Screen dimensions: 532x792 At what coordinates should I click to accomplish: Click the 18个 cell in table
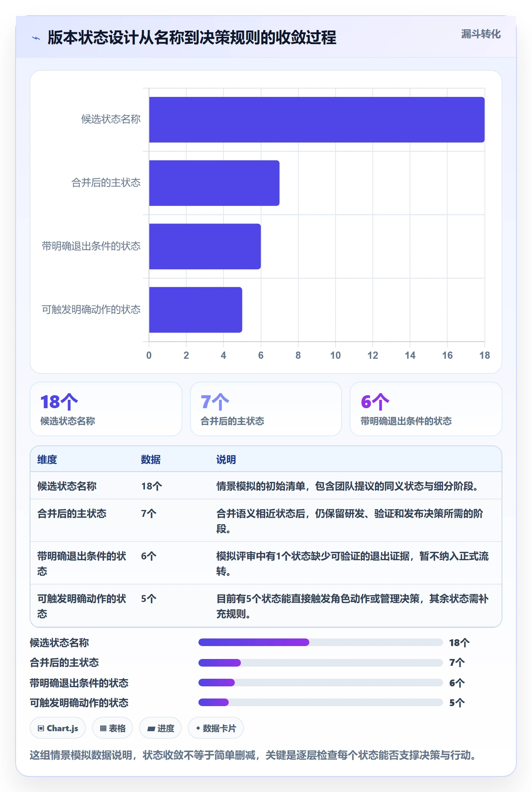point(152,486)
